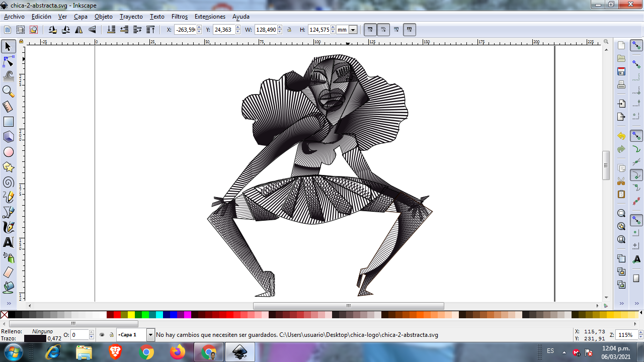
Task: Open the Trayecto menu
Action: click(131, 17)
